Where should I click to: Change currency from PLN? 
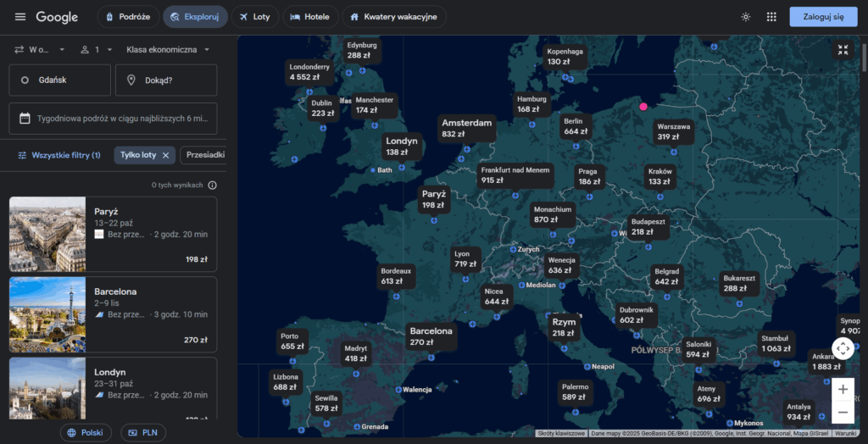143,433
